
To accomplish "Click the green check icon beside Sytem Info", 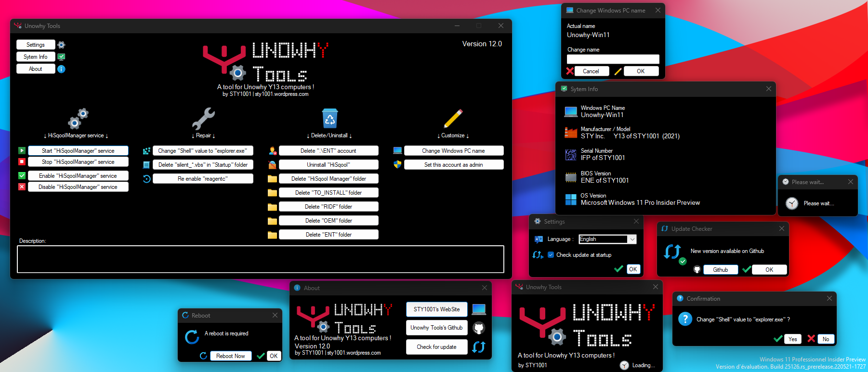I will [x=61, y=57].
